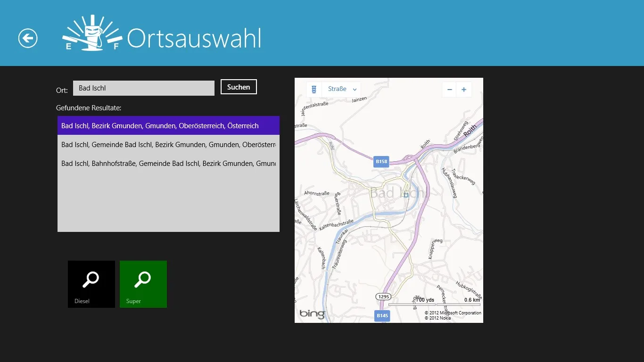Viewport: 644px width, 362px height.
Task: Click the Ortsauswahl page title
Action: pos(194,39)
